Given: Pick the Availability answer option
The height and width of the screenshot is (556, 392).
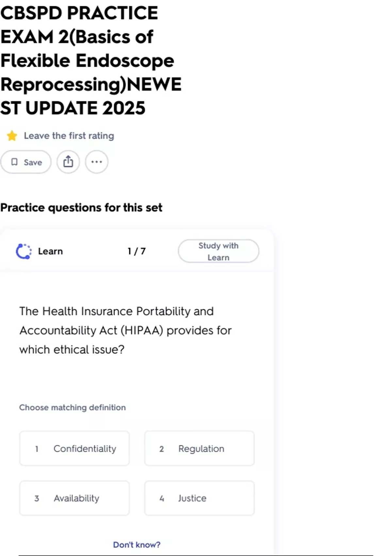Looking at the screenshot, I should [74, 498].
